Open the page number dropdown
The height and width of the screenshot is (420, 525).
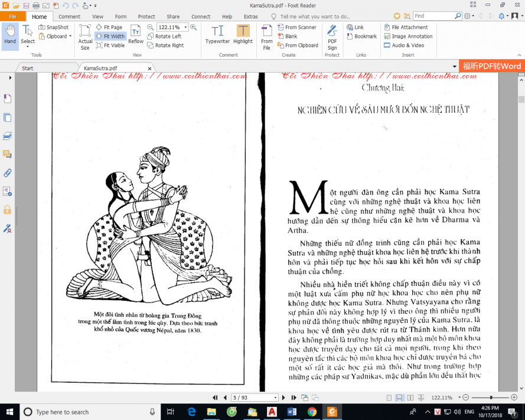pos(275,398)
